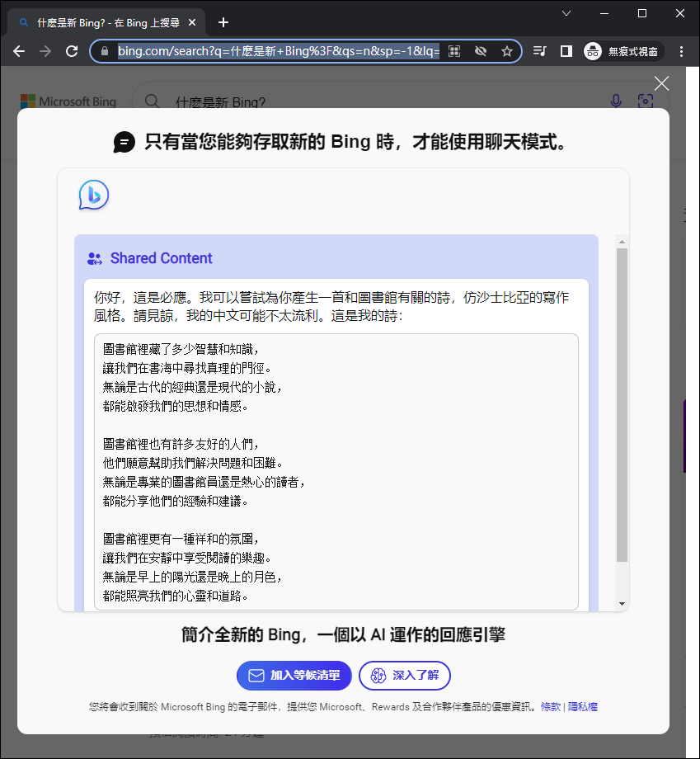
Task: Select the 什麼是新 Bing? browser tab
Action: (x=107, y=22)
